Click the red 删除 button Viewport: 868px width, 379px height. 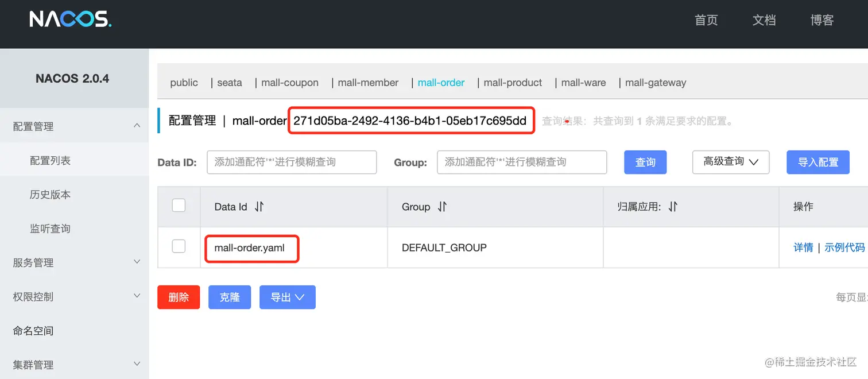[x=179, y=297]
